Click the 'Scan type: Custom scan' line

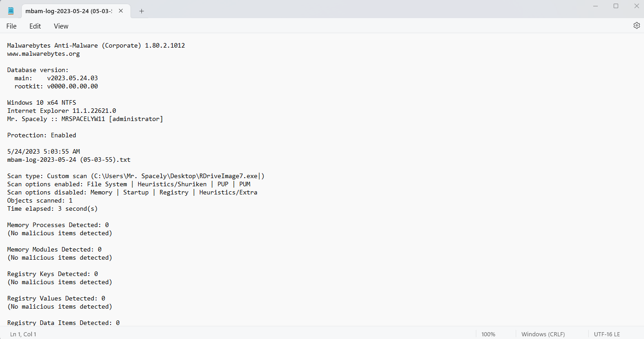[136, 176]
